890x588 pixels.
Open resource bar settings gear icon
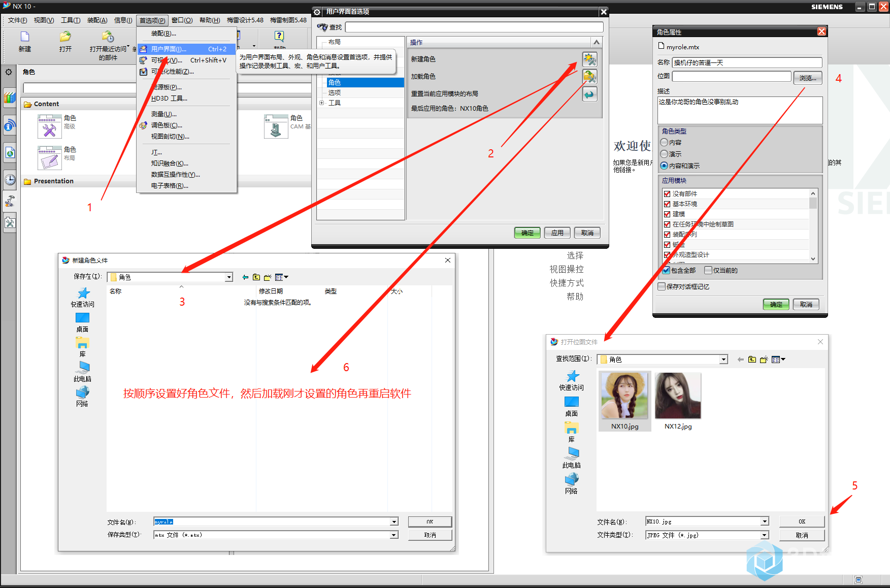point(9,72)
